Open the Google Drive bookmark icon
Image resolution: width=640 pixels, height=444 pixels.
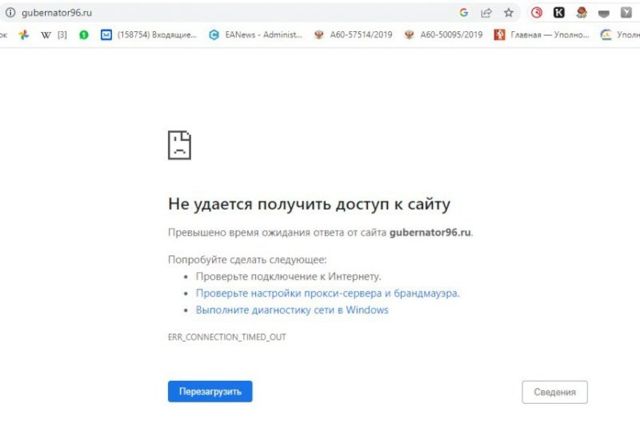pos(24,35)
